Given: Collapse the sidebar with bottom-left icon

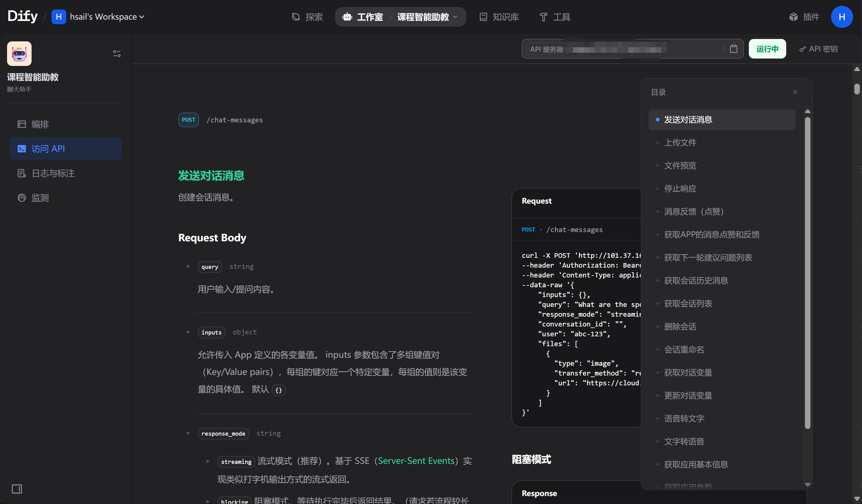Looking at the screenshot, I should [x=17, y=489].
